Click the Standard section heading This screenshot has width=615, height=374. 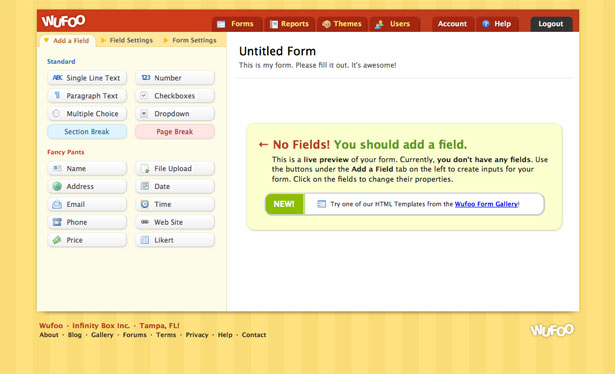[61, 62]
